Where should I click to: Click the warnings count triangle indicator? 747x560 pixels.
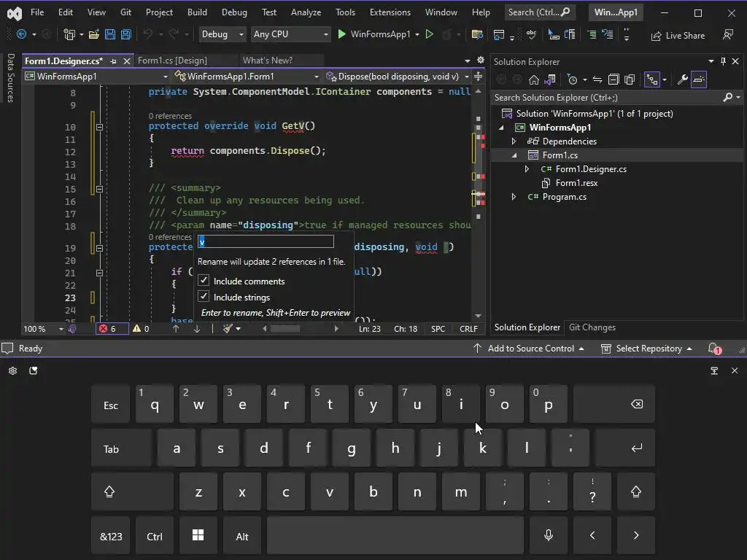[x=141, y=329]
